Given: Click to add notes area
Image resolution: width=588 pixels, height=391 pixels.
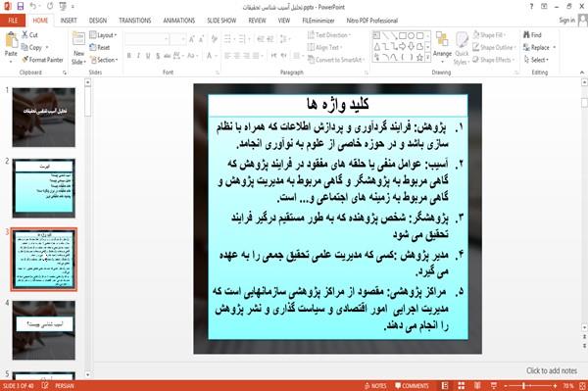Looking at the screenshot, I should [x=552, y=370].
